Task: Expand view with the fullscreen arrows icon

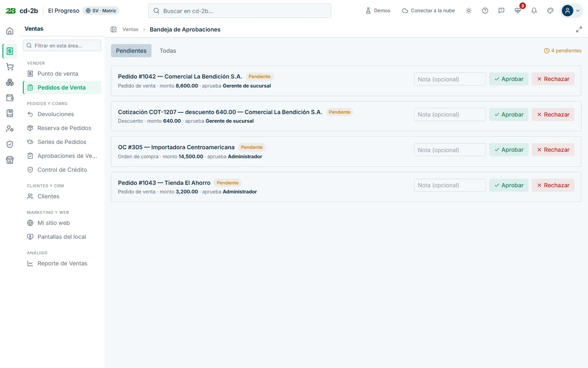Action: (579, 29)
